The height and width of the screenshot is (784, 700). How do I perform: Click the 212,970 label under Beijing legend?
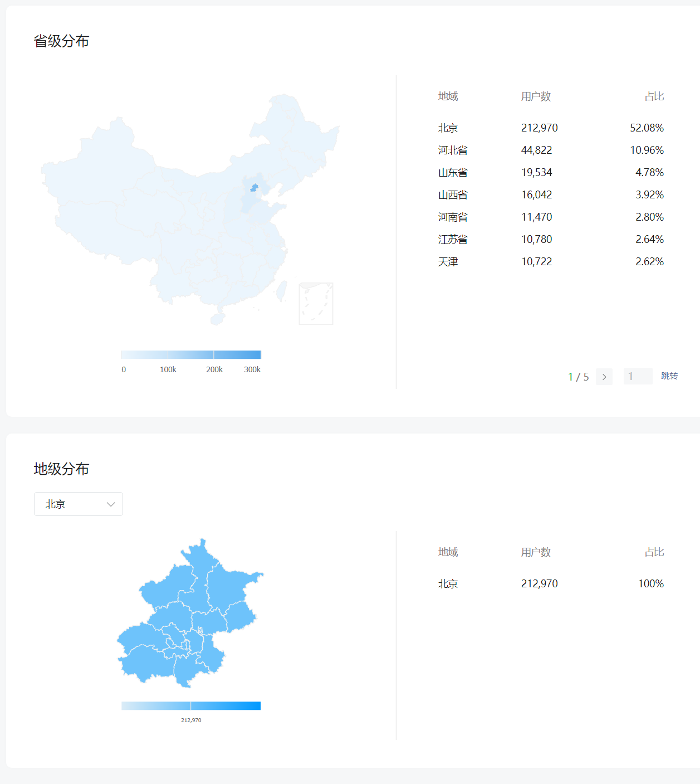pyautogui.click(x=191, y=720)
